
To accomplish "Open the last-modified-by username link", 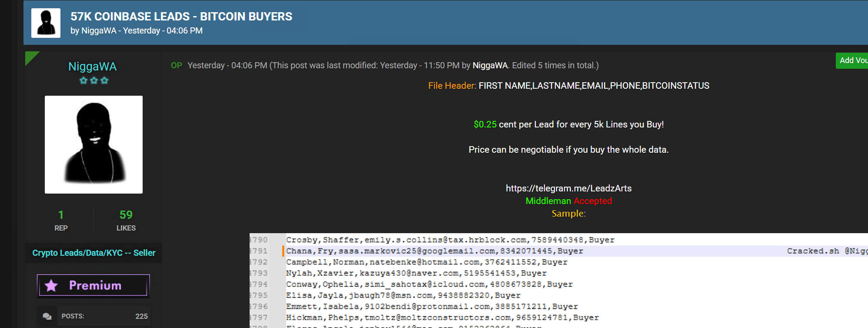I will coord(490,65).
